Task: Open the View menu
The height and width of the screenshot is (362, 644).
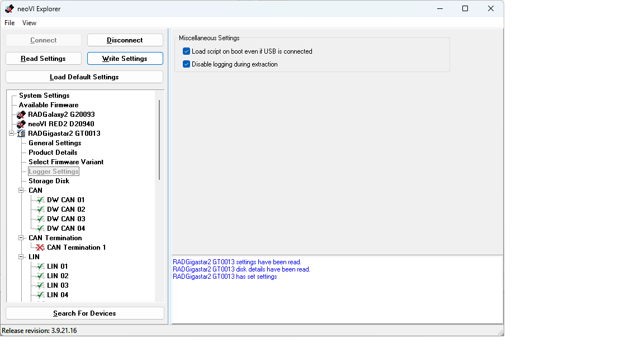Action: click(29, 23)
